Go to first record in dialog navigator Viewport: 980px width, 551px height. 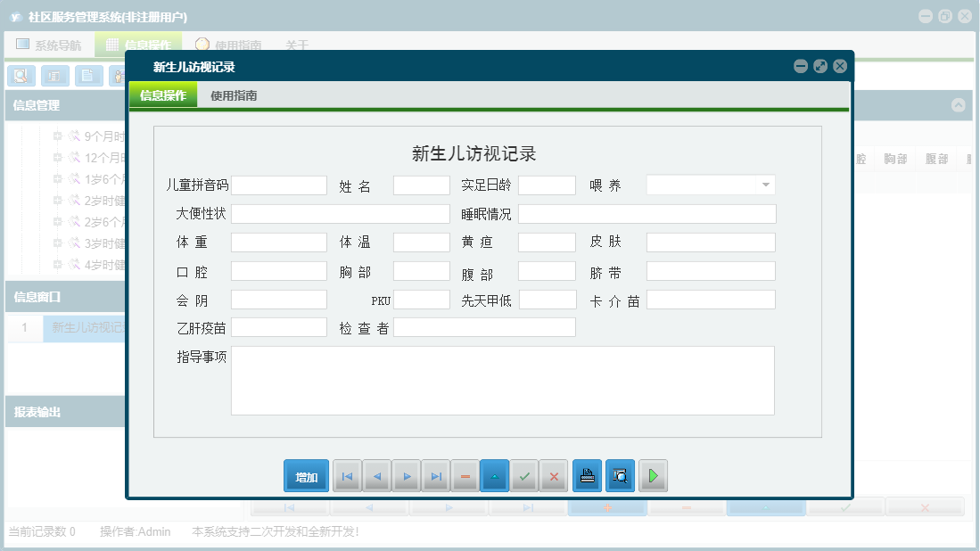tap(348, 476)
